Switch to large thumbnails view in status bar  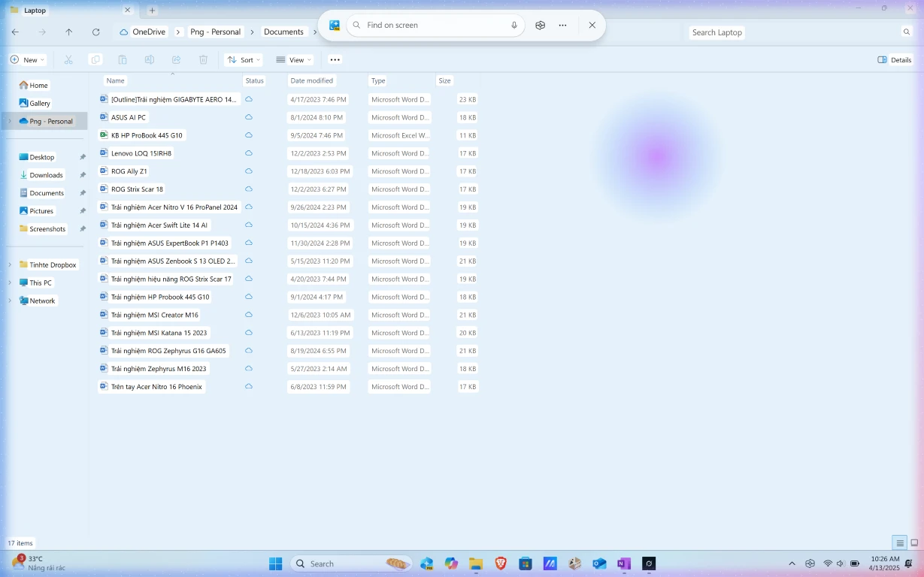[914, 543]
